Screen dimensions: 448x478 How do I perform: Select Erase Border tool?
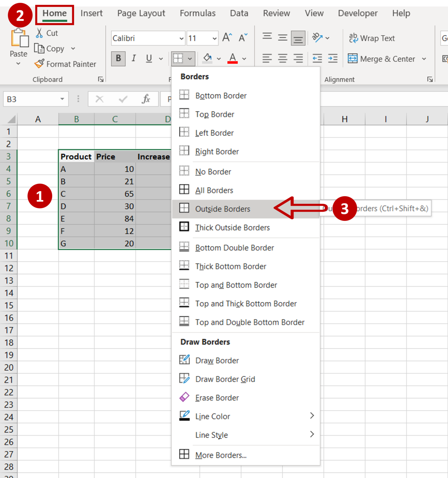(x=246, y=398)
